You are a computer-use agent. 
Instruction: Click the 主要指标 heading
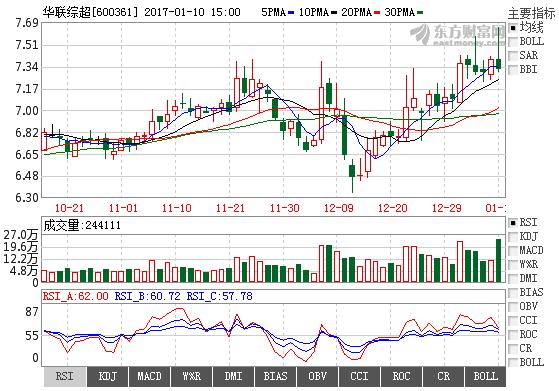click(532, 14)
